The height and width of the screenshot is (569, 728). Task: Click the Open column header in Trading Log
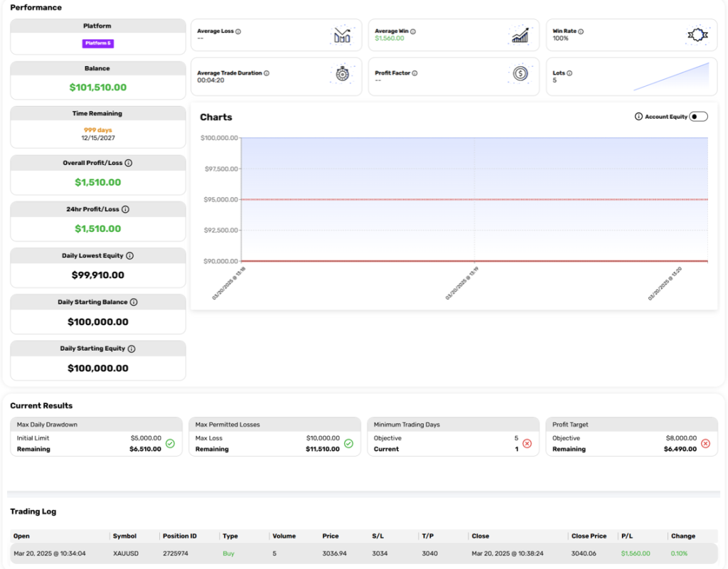point(21,536)
